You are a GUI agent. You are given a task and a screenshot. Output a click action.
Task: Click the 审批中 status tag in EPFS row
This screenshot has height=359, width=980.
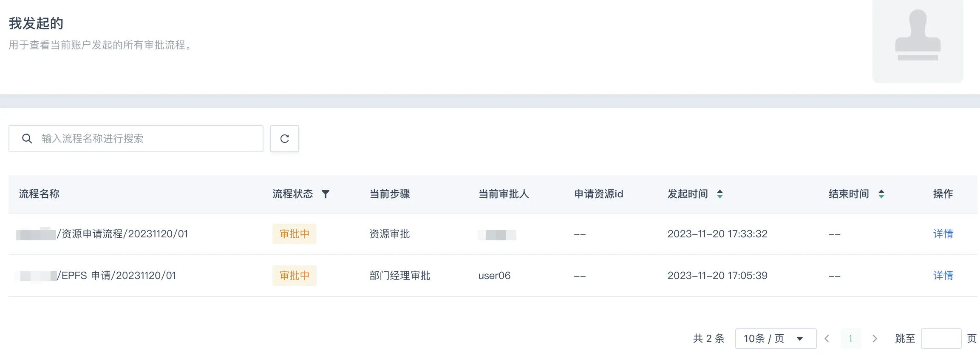(x=295, y=276)
